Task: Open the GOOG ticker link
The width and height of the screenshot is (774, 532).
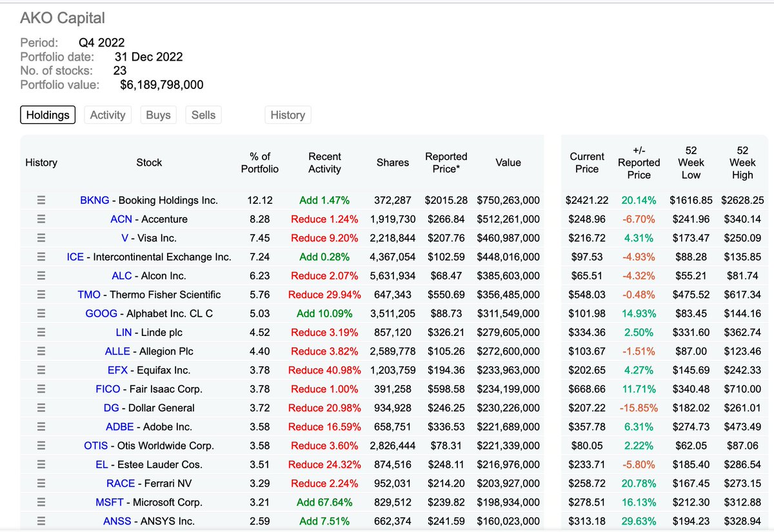Action: (x=101, y=313)
